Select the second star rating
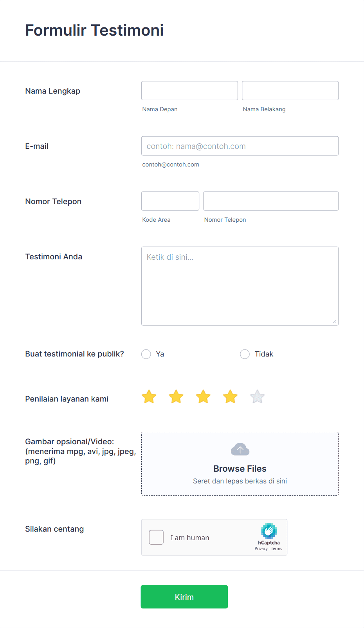The width and height of the screenshot is (364, 628). (176, 396)
